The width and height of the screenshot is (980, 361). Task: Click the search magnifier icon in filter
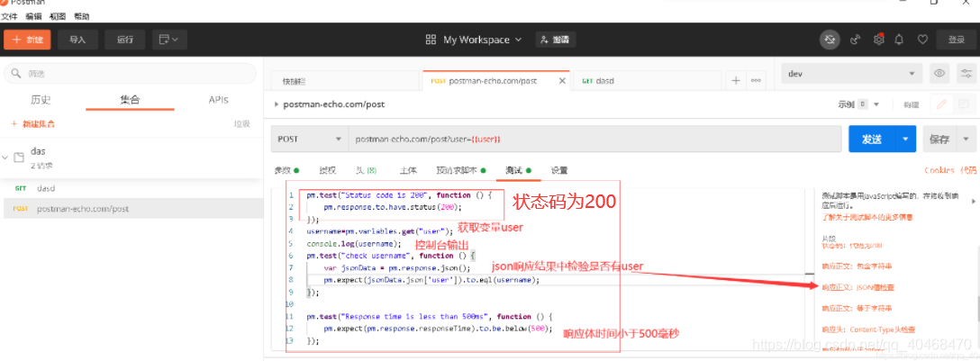(x=15, y=74)
